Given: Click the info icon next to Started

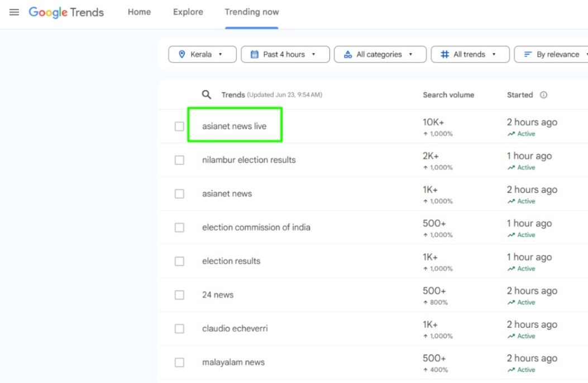Looking at the screenshot, I should (543, 95).
